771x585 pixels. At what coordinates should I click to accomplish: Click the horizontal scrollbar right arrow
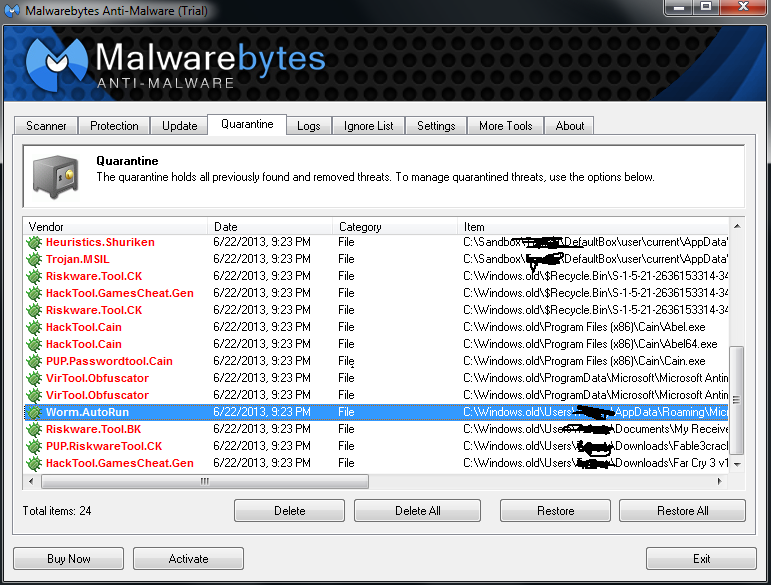click(x=720, y=481)
